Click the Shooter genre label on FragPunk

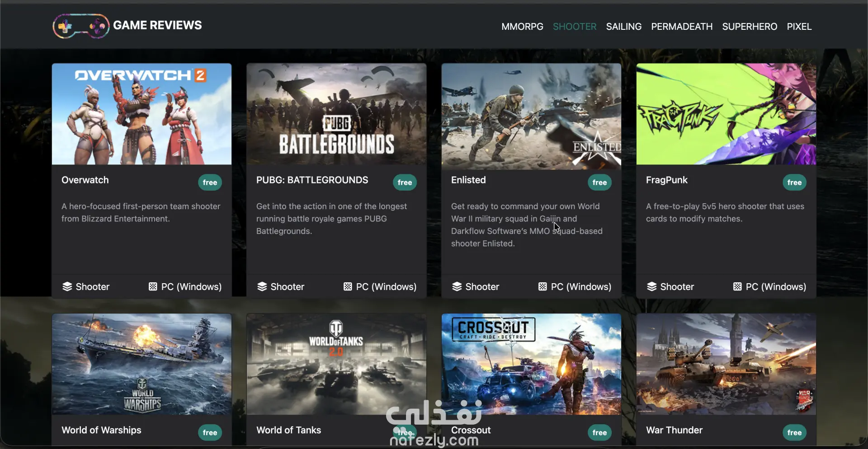[677, 287]
